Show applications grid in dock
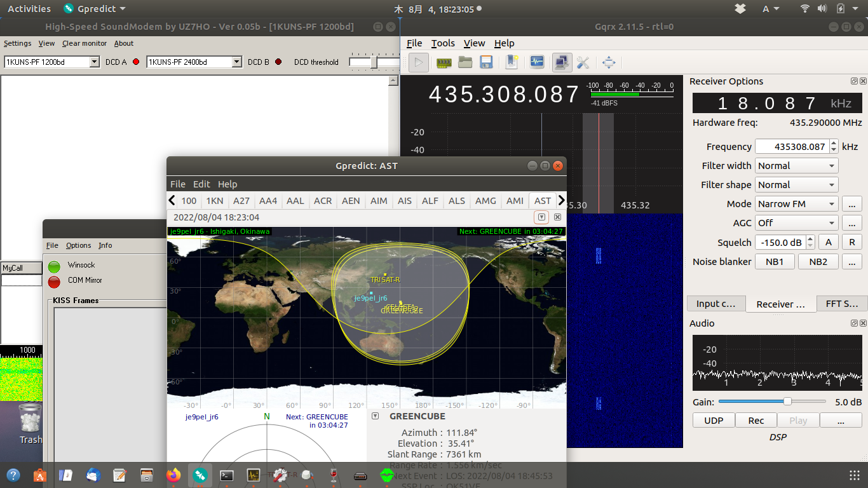Viewport: 868px width, 488px height. [x=855, y=475]
